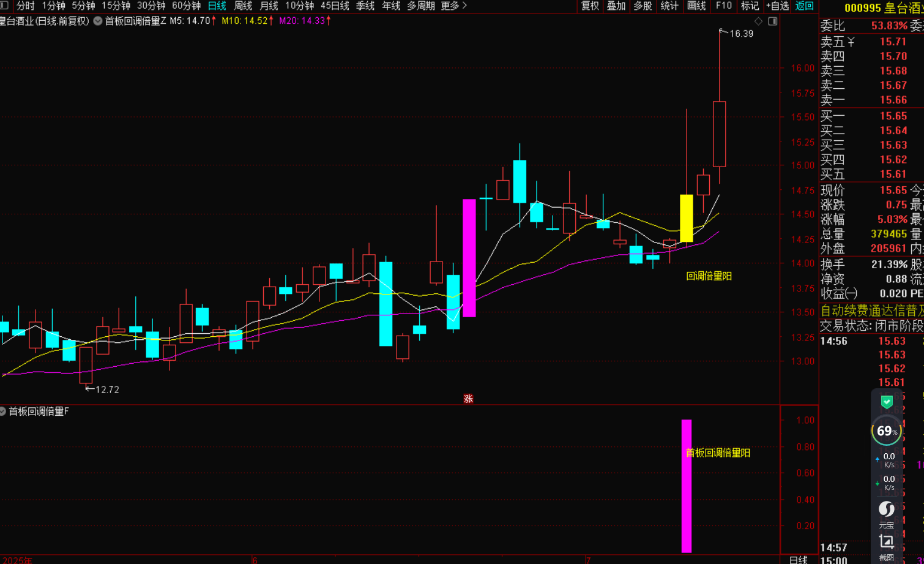The image size is (924, 564).
Task: Click the diamond icon above the chart
Action: (x=759, y=21)
